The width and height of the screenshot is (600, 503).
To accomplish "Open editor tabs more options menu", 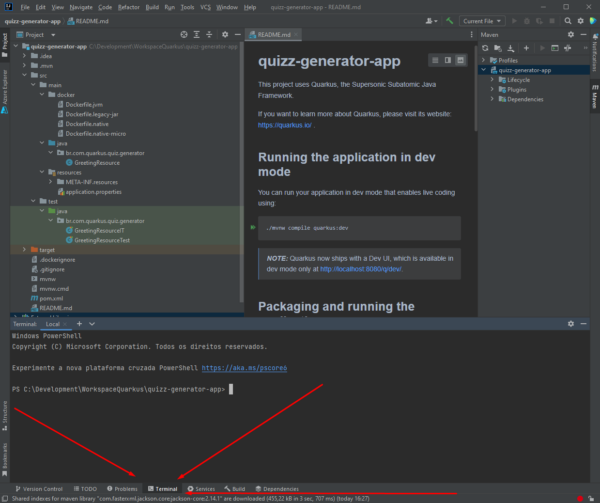I will point(471,35).
